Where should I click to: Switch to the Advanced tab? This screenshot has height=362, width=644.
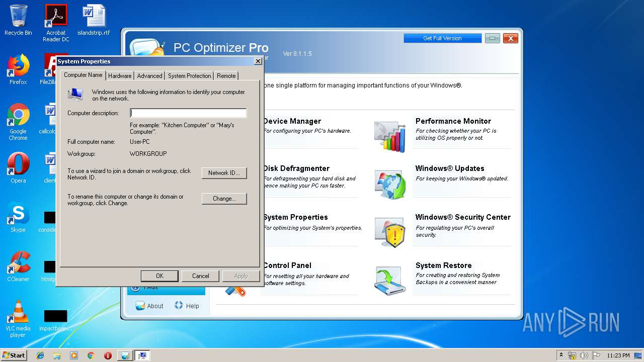pos(149,76)
